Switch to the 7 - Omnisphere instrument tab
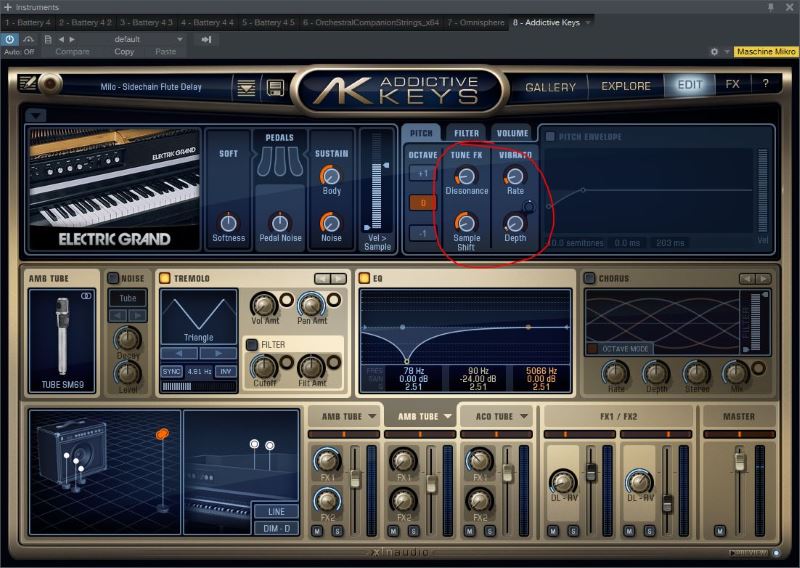This screenshot has height=568, width=800. (x=476, y=22)
